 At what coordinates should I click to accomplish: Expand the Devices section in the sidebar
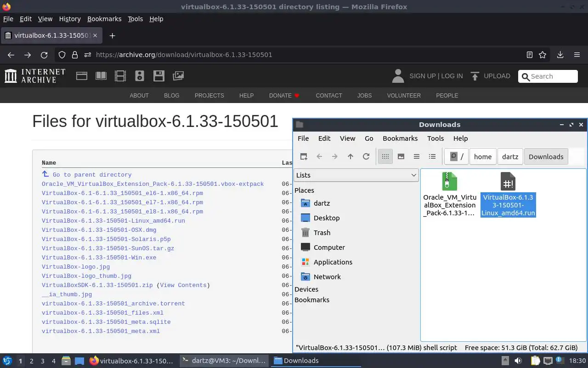click(x=306, y=289)
